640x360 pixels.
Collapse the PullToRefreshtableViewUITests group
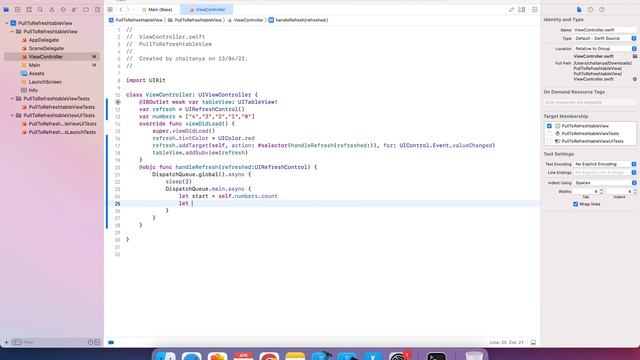pos(12,116)
